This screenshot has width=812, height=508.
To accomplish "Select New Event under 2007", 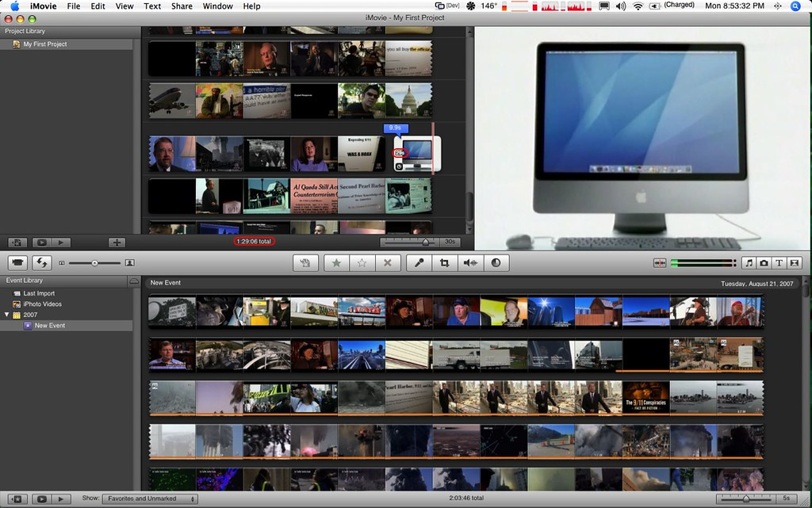I will [x=49, y=326].
